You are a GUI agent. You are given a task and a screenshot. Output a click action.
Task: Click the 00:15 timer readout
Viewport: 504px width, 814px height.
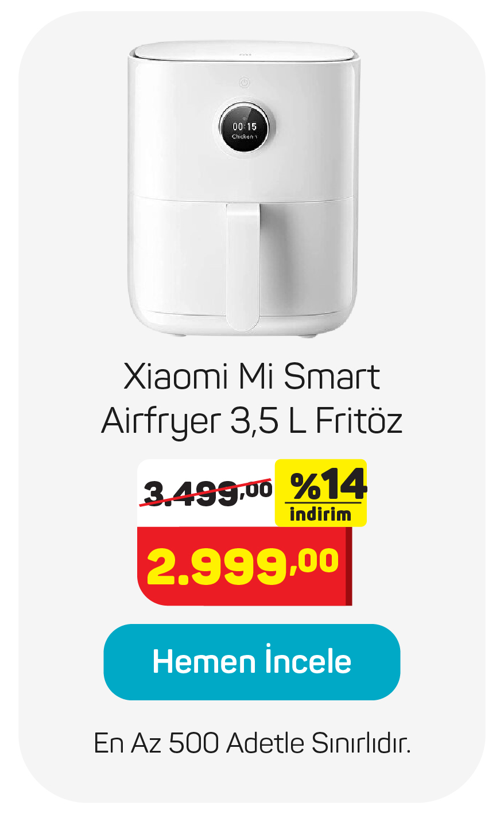click(x=245, y=126)
